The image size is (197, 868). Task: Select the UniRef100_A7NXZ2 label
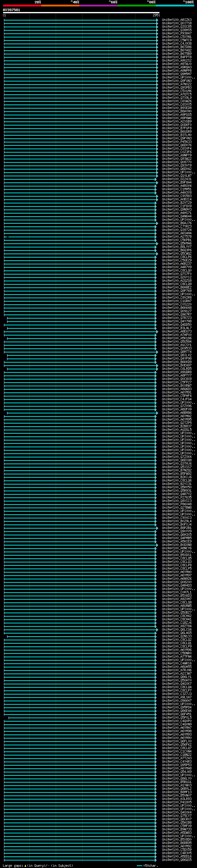pyautogui.click(x=177, y=84)
